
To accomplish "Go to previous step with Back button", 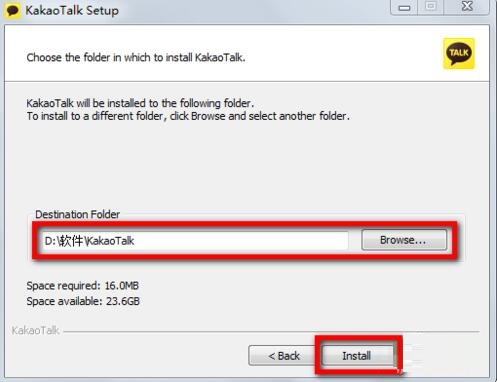I will (284, 356).
